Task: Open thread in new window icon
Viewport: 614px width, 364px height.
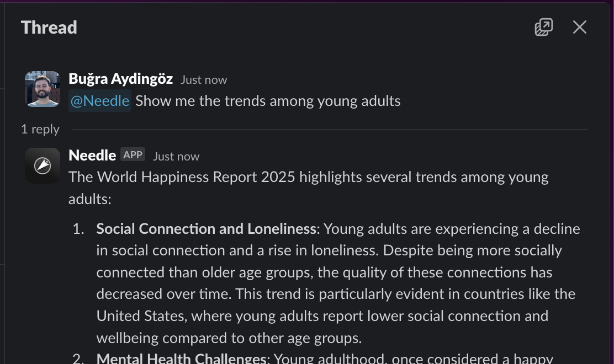Action: click(543, 28)
